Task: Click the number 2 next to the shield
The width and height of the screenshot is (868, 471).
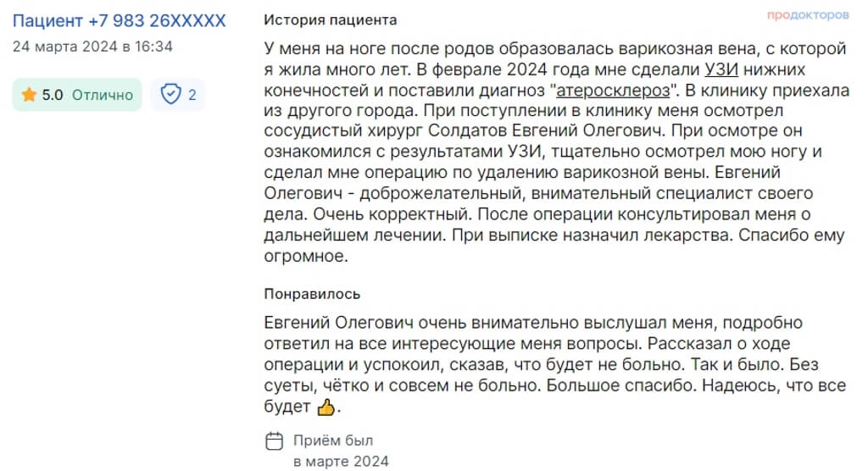Action: [x=192, y=95]
